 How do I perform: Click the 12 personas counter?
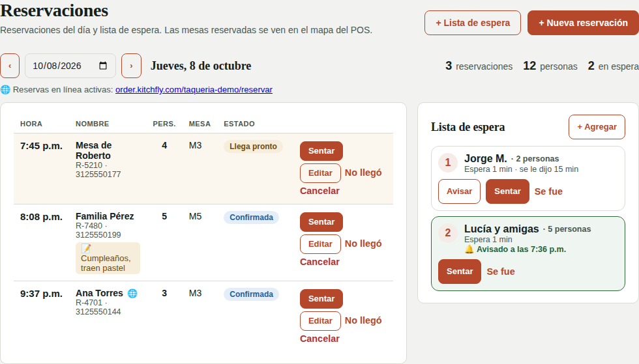point(550,66)
